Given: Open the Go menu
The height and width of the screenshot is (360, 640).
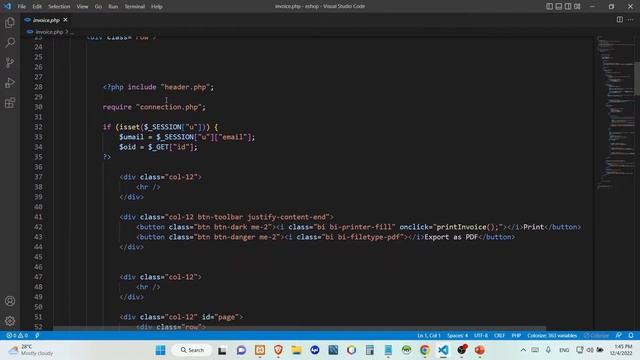Looking at the screenshot, I should (x=98, y=7).
